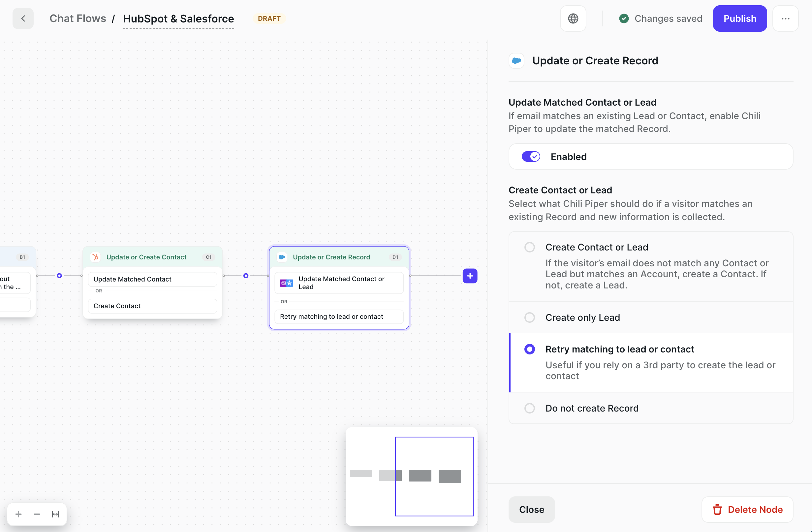Viewport: 812px width, 532px height.
Task: Click Retry matching row in node D1
Action: [x=339, y=316]
